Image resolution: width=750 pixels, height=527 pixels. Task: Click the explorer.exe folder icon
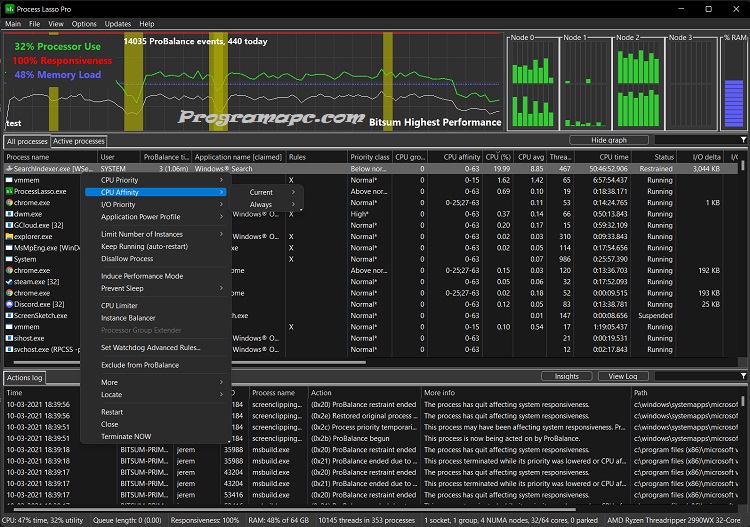pos(9,236)
